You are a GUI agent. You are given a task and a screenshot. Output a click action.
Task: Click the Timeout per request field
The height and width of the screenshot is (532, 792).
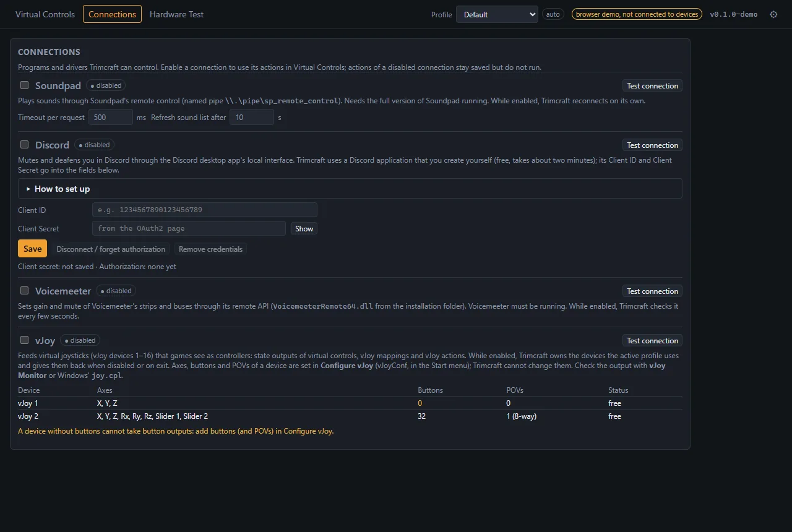coord(111,117)
